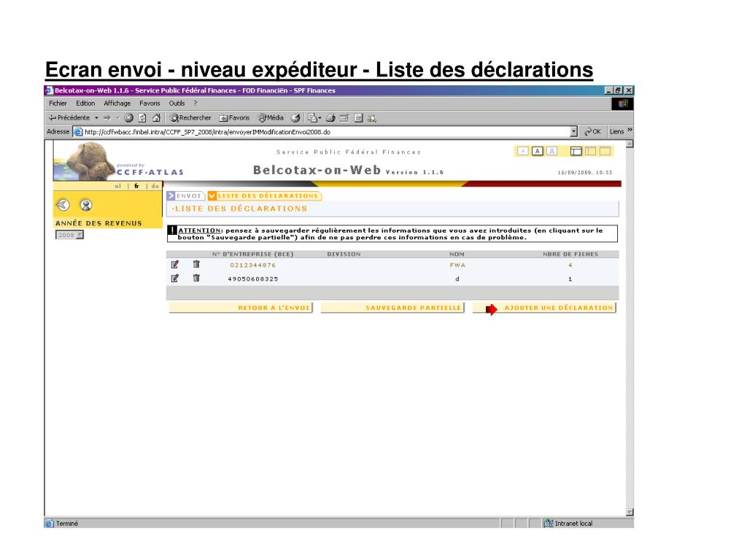Click Retour à l'envoi button
Image resolution: width=747 pixels, height=560 pixels.
(x=241, y=308)
